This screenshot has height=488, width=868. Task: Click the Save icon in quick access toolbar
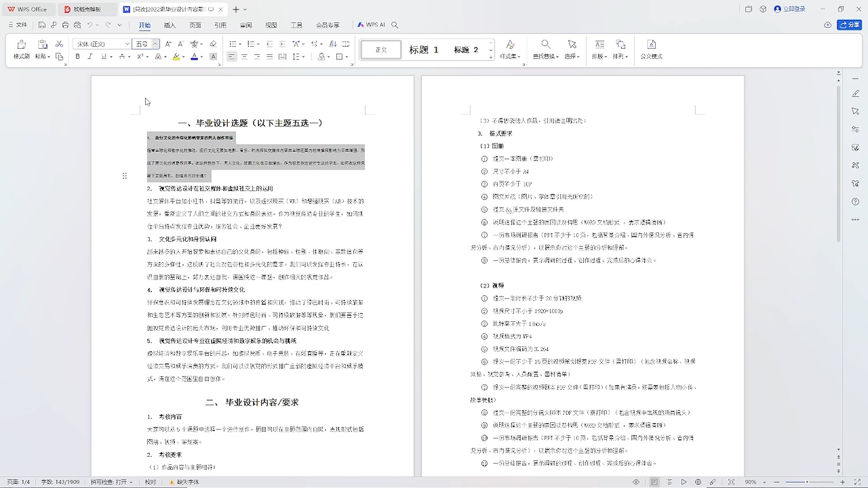click(42, 25)
